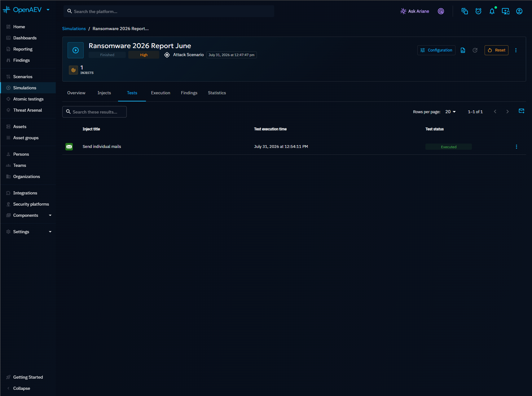
Task: Open Asset groups
Action: [28, 138]
